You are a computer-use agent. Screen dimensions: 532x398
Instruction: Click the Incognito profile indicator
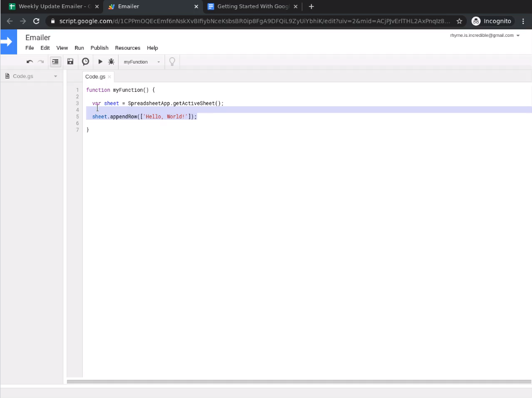[x=491, y=21]
